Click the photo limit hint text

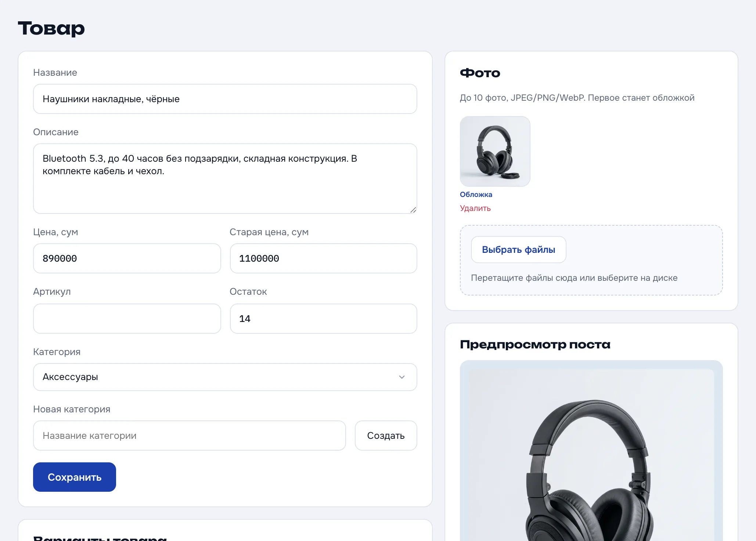(x=577, y=98)
